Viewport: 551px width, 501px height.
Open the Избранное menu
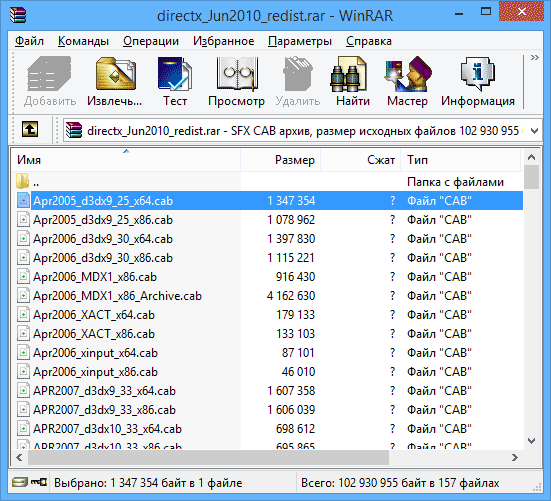point(223,41)
